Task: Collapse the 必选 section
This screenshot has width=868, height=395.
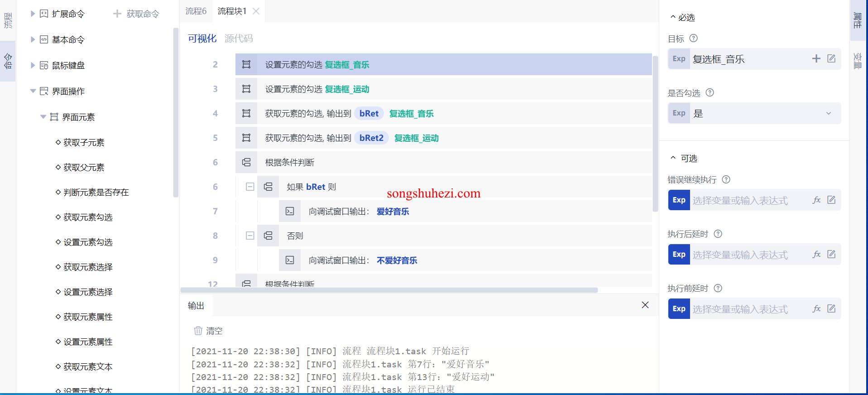Action: coord(673,17)
